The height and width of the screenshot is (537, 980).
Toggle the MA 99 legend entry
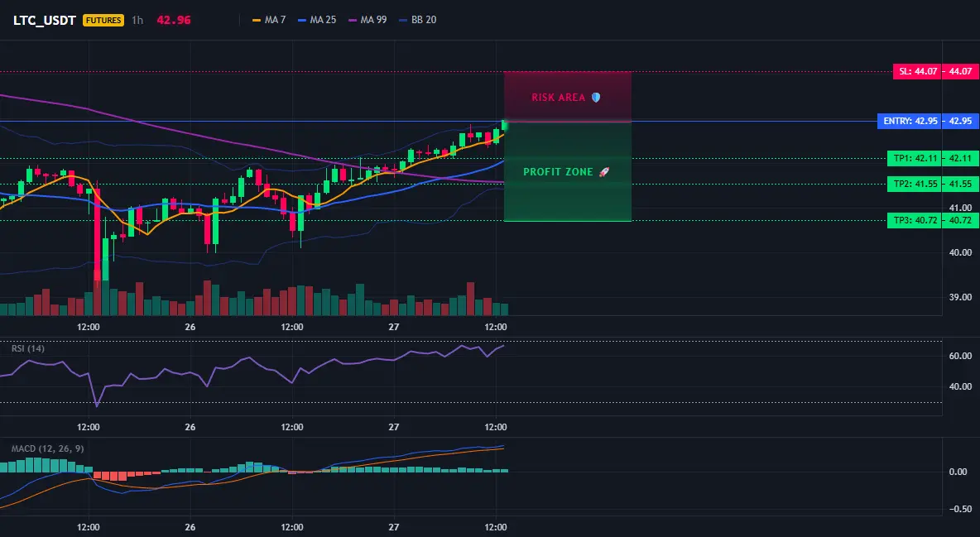[x=367, y=20]
